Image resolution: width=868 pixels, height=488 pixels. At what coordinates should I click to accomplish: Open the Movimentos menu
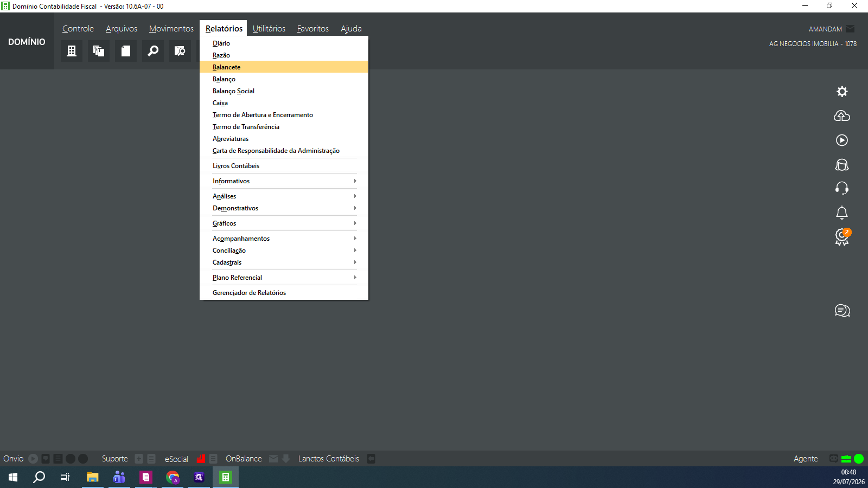point(171,29)
